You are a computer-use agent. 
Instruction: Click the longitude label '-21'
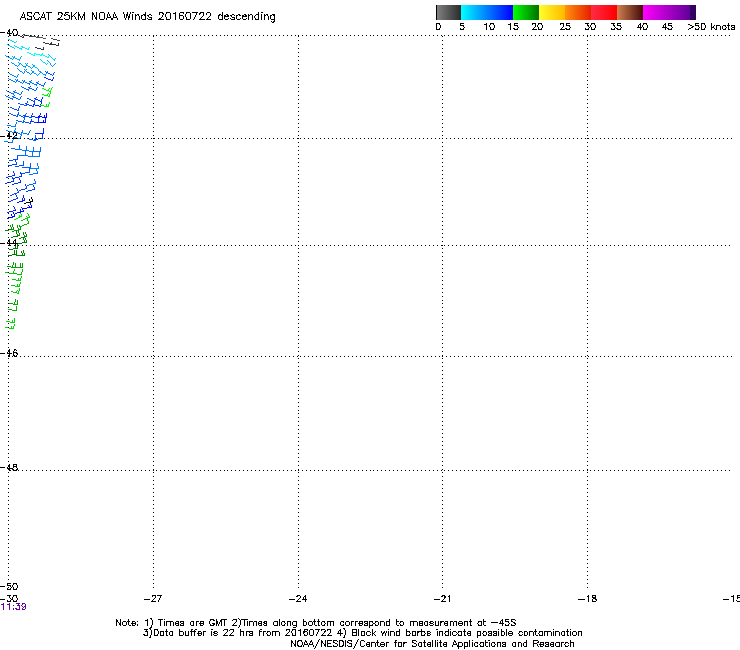coord(443,599)
